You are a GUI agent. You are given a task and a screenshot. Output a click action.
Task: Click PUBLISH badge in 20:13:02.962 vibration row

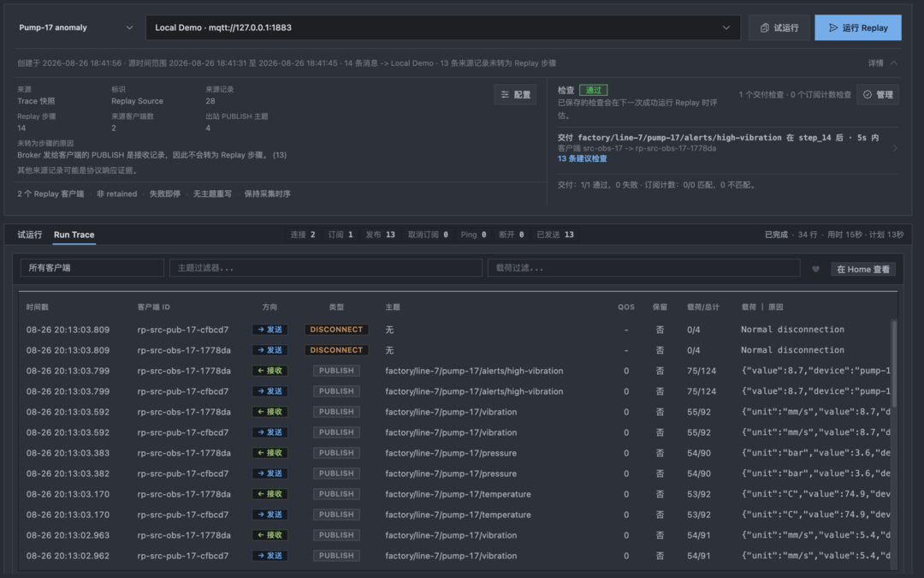pos(336,556)
